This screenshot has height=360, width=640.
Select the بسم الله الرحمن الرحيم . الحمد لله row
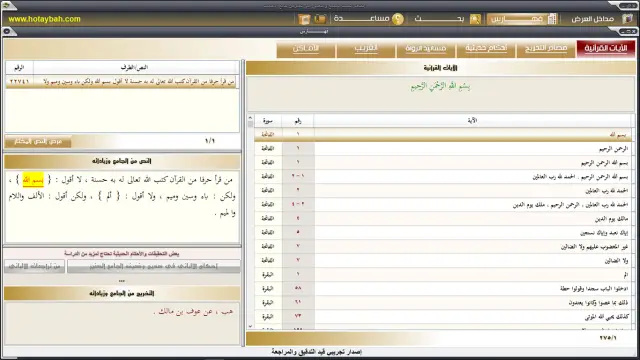pos(442,176)
